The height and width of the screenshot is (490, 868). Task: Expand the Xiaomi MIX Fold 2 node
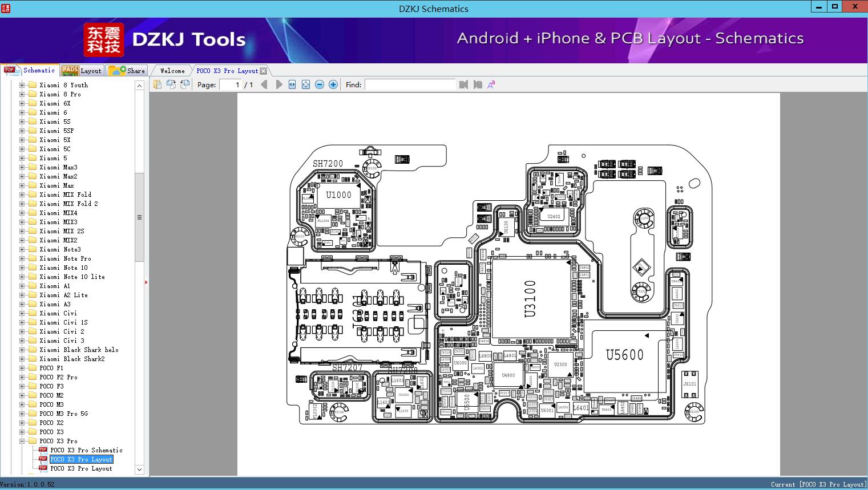[22, 204]
